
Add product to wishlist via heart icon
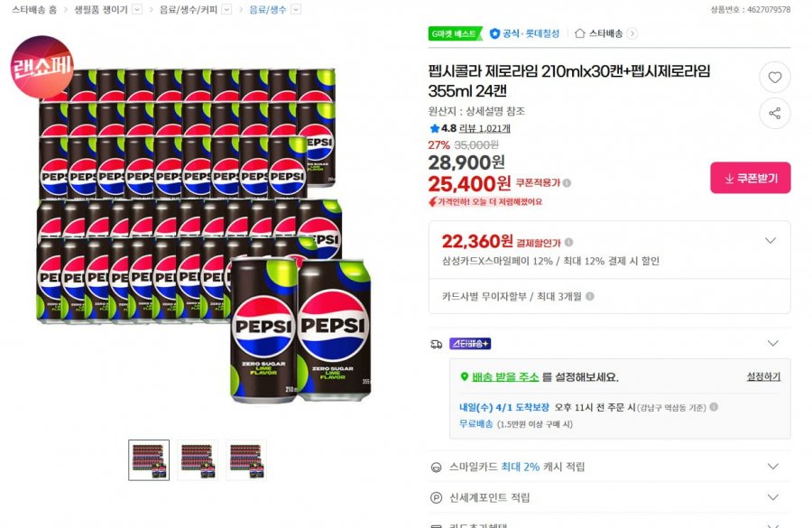pos(775,78)
